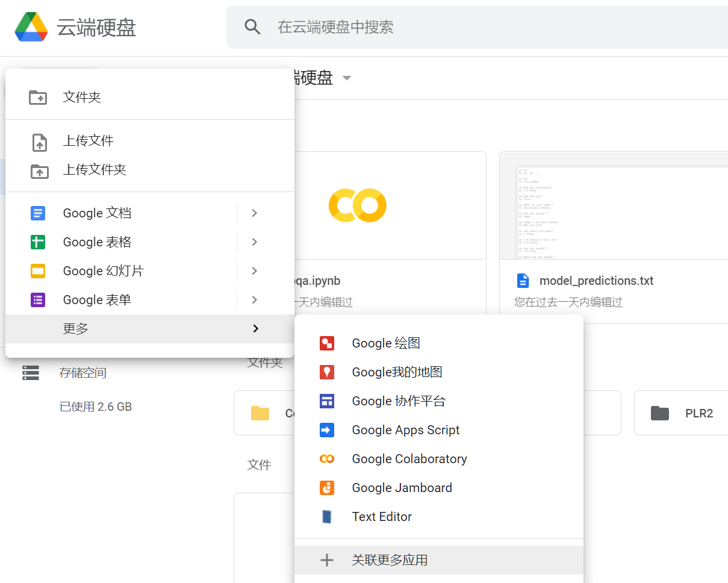Choose Google Apps Script from submenu

pyautogui.click(x=439, y=430)
